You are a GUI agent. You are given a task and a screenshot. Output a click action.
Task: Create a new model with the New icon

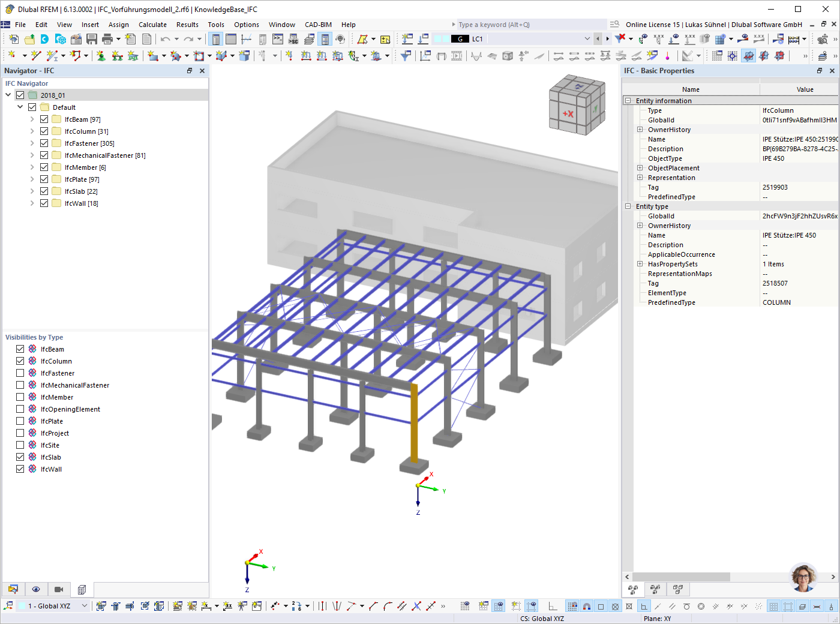pyautogui.click(x=13, y=39)
